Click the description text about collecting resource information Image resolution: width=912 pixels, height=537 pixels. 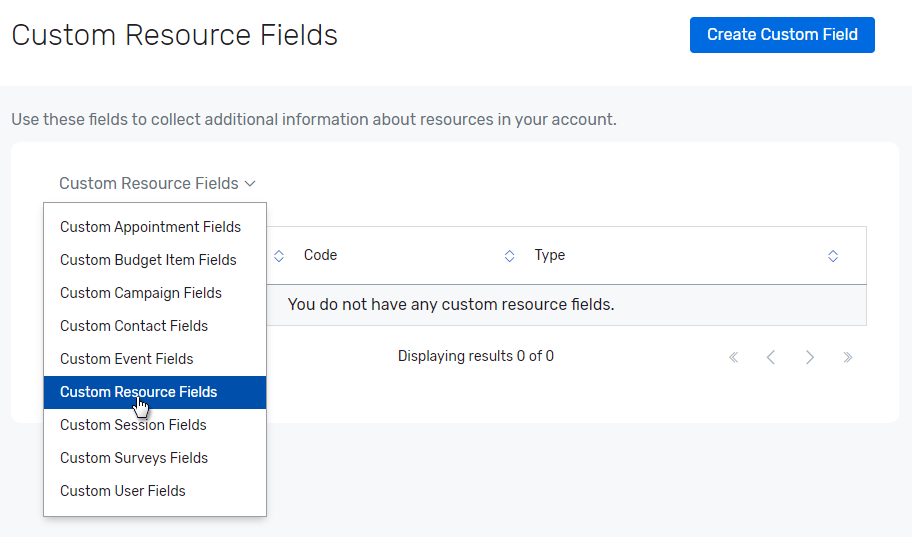click(314, 119)
